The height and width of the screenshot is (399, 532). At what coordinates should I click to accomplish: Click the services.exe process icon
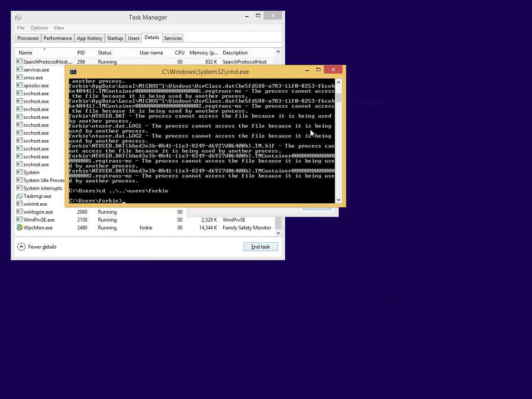coord(19,69)
